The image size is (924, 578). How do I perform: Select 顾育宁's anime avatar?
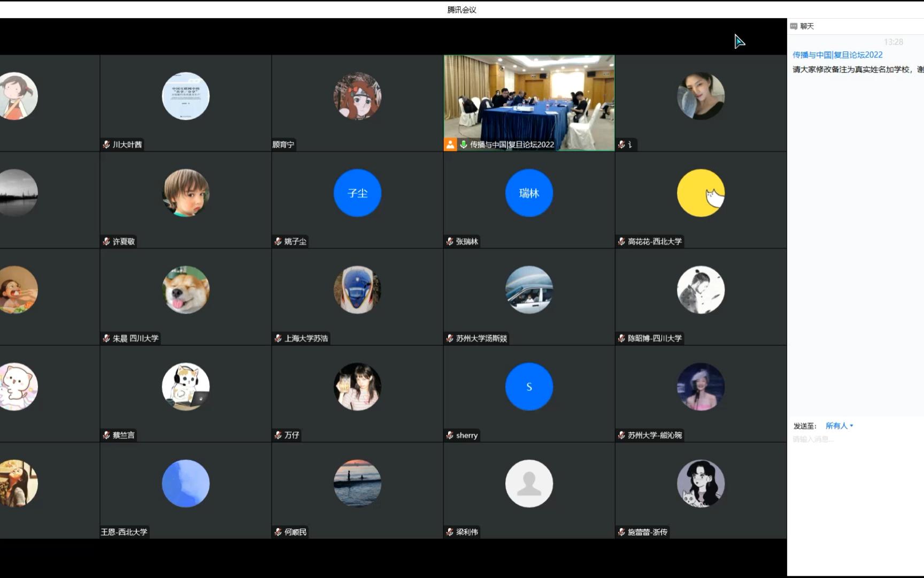(x=357, y=96)
